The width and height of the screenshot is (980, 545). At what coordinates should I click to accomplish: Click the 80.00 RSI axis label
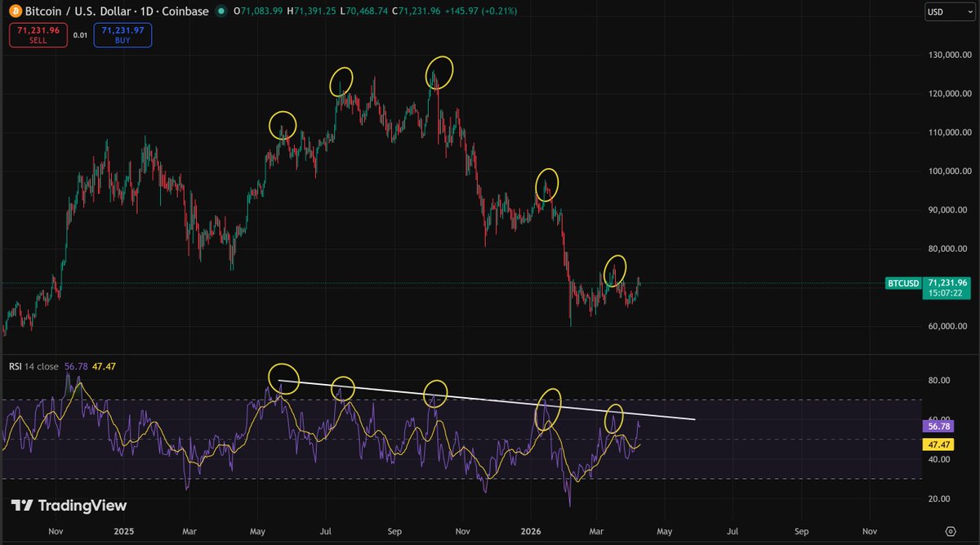click(939, 380)
